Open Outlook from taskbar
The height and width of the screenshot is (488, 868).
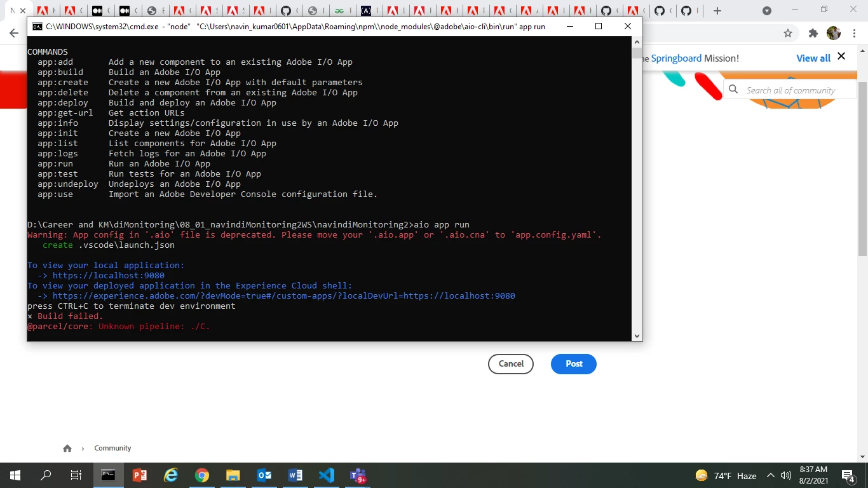[264, 475]
